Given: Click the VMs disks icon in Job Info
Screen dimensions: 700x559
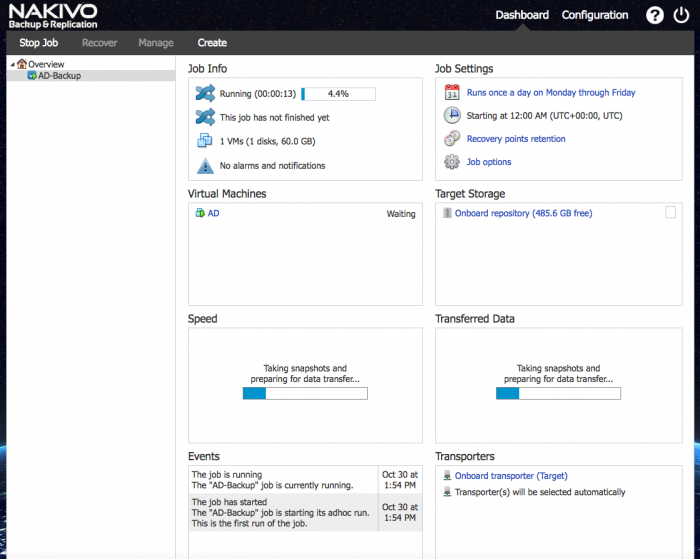Looking at the screenshot, I should pos(205,141).
